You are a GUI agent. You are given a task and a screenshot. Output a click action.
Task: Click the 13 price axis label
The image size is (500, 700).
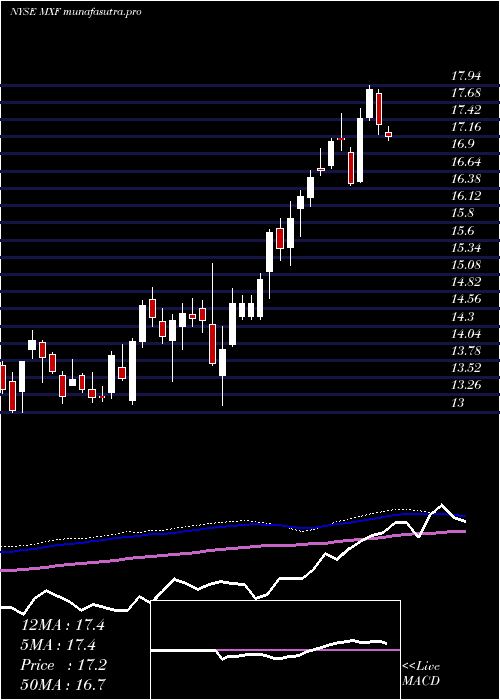(x=458, y=403)
